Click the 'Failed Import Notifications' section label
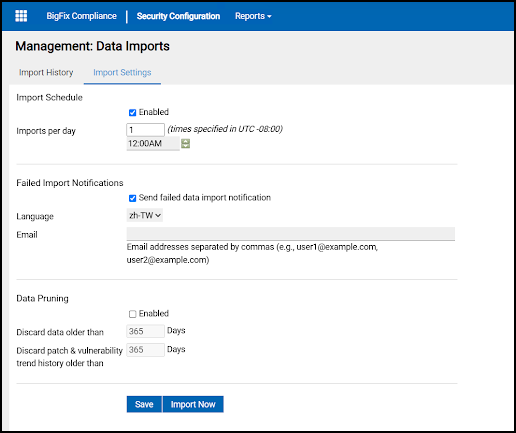 [70, 183]
